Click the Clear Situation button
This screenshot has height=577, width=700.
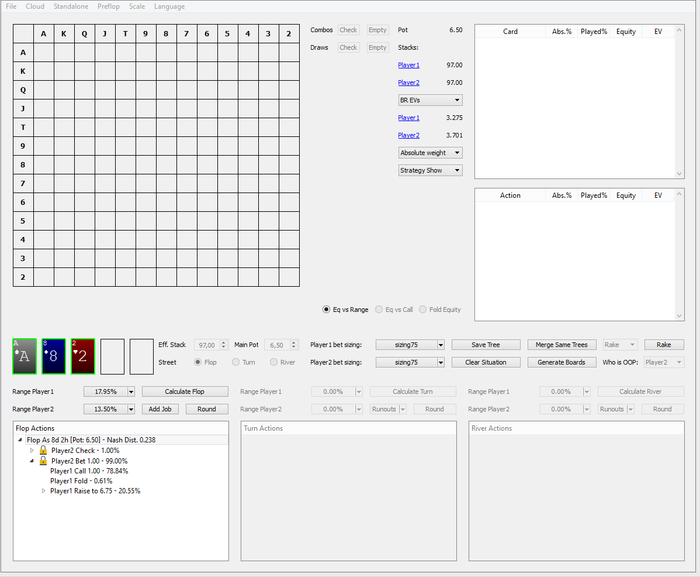(486, 362)
